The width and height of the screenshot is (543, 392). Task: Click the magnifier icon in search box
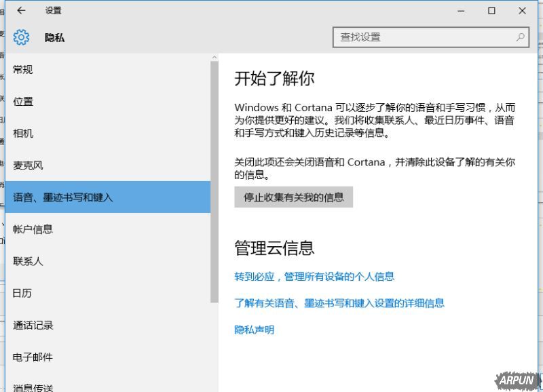[519, 38]
